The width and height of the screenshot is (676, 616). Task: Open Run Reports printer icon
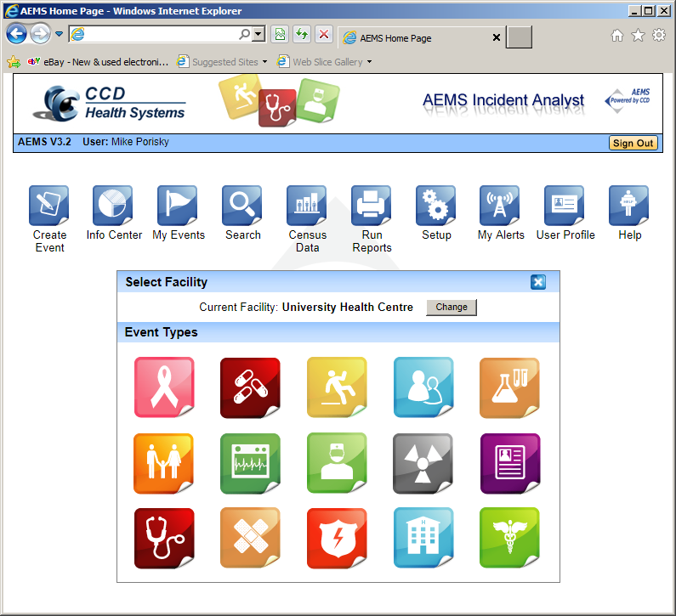[x=372, y=206]
